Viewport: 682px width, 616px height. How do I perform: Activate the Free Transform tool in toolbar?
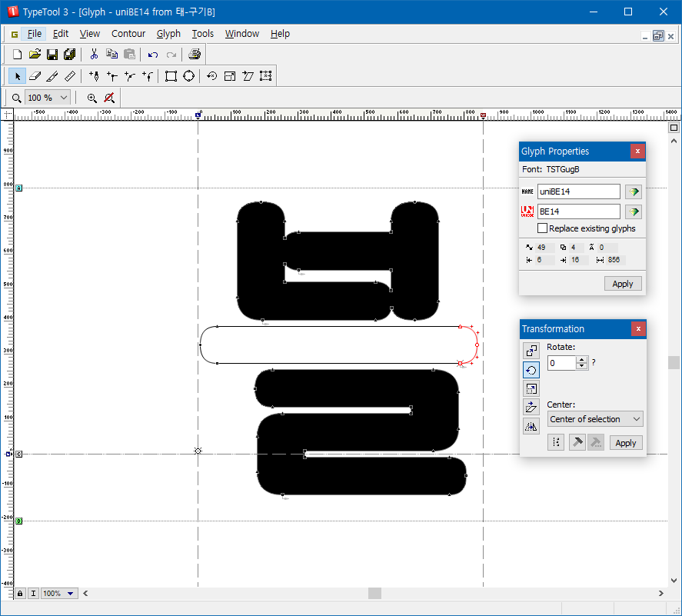pos(266,76)
